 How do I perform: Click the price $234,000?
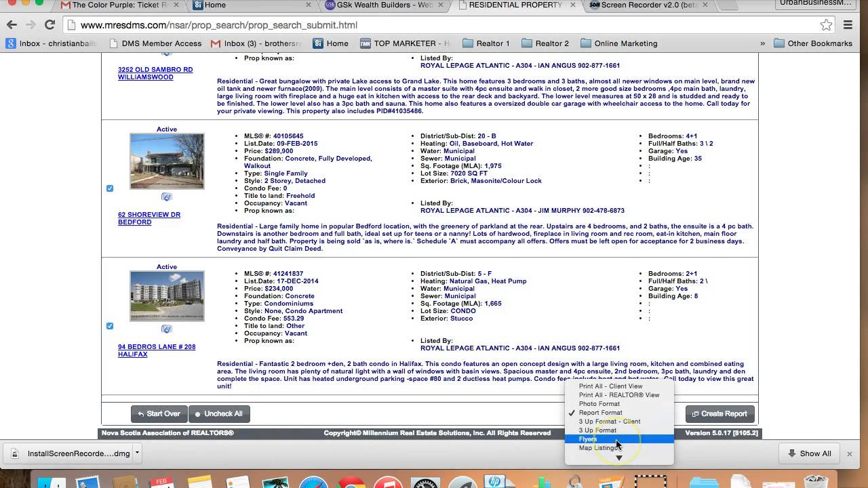point(279,289)
